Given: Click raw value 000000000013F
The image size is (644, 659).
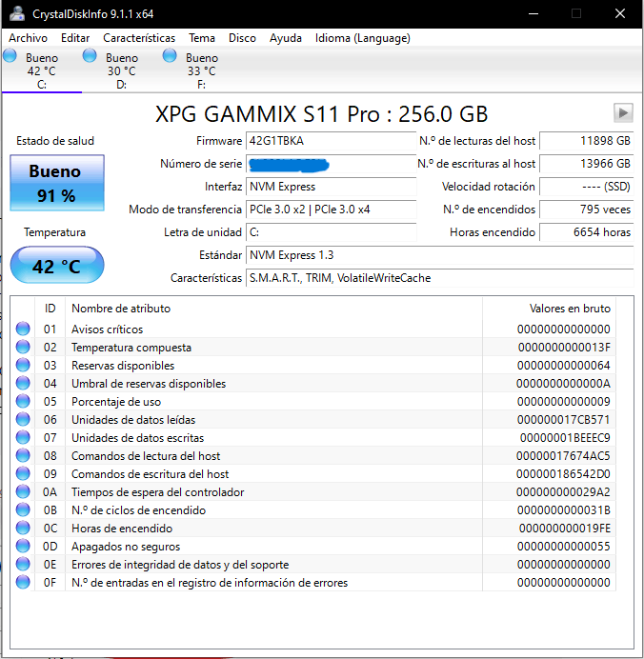Looking at the screenshot, I should pyautogui.click(x=564, y=348).
